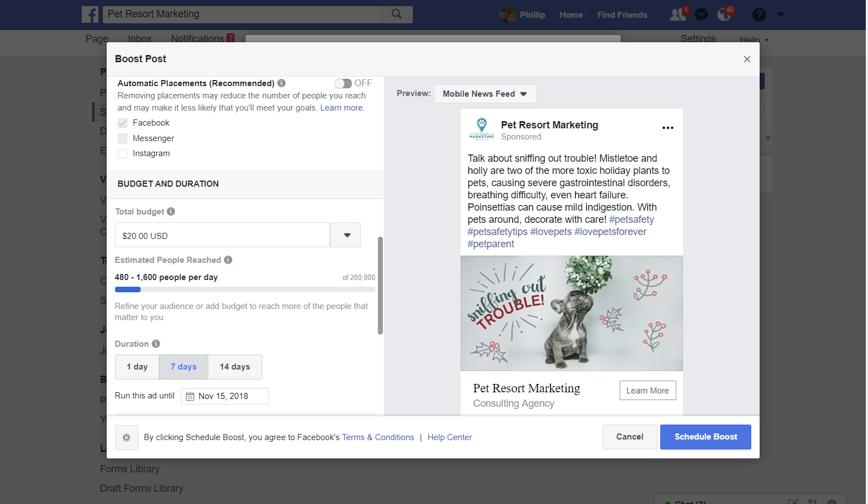Open the three-dot menu on preview post

click(668, 128)
